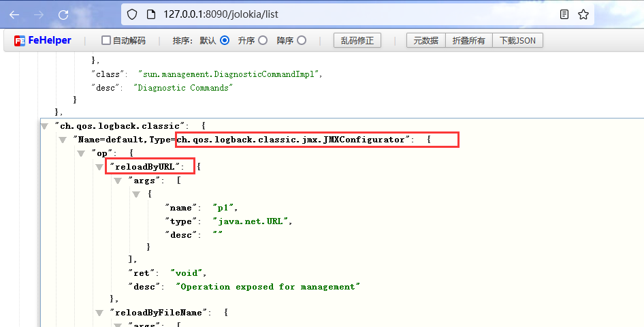Screen dimensions: 644x327
Task: Bookmark this page with the star icon
Action: pyautogui.click(x=583, y=14)
